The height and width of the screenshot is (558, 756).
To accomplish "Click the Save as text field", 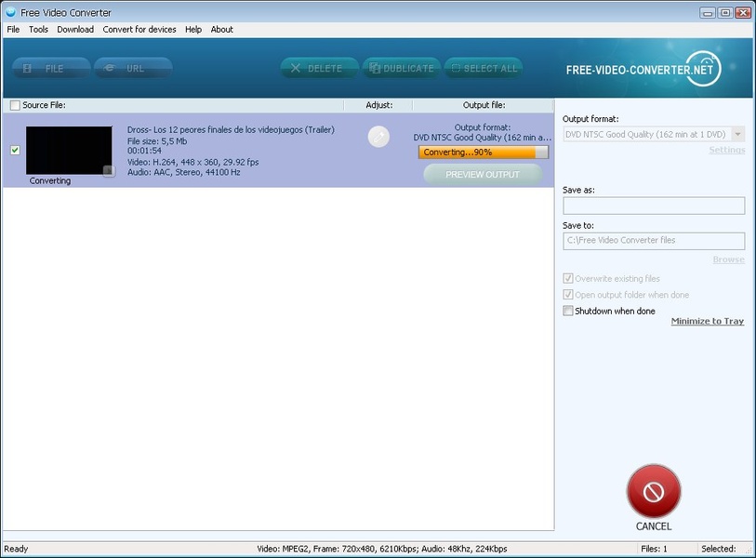I will [653, 206].
